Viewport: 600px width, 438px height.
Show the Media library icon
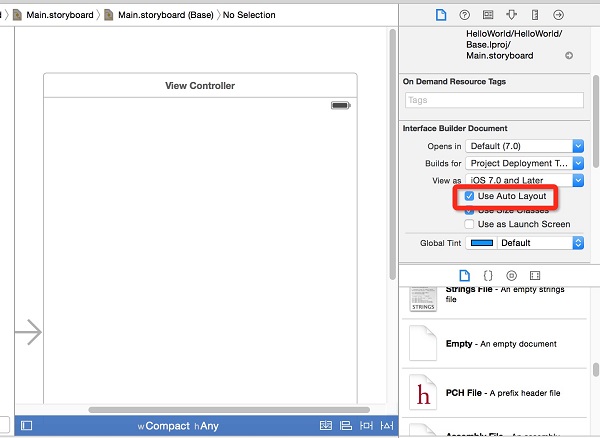tap(535, 275)
